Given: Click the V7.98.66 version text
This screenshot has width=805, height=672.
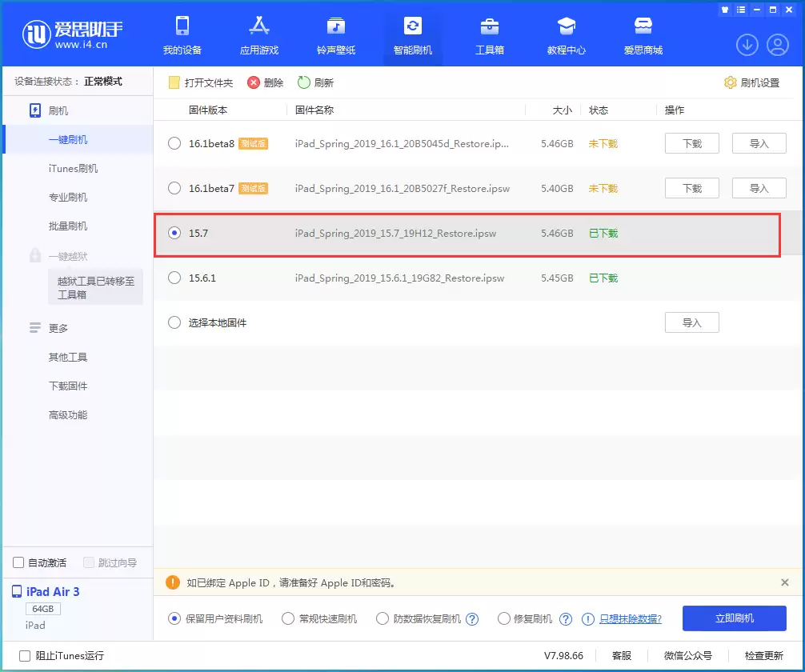Looking at the screenshot, I should (x=563, y=655).
